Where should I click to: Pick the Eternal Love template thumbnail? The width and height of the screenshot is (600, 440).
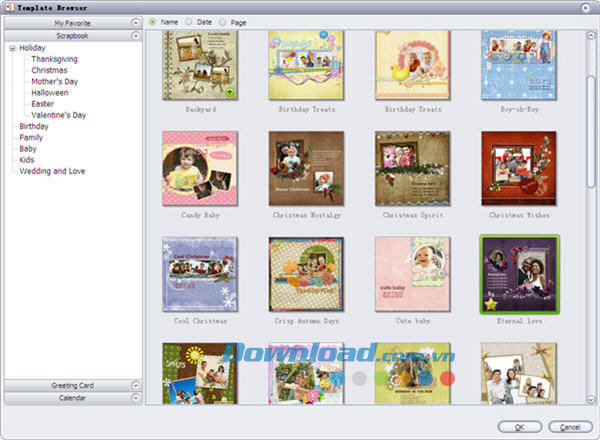point(519,274)
